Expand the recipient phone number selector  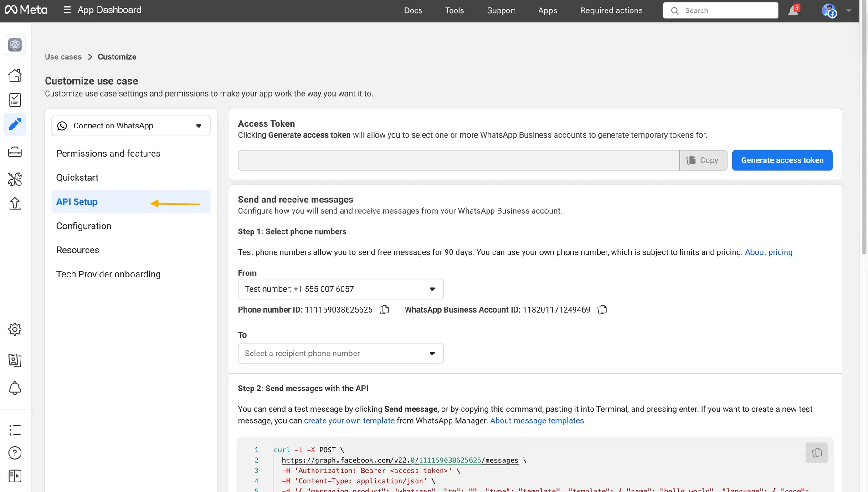pos(431,353)
